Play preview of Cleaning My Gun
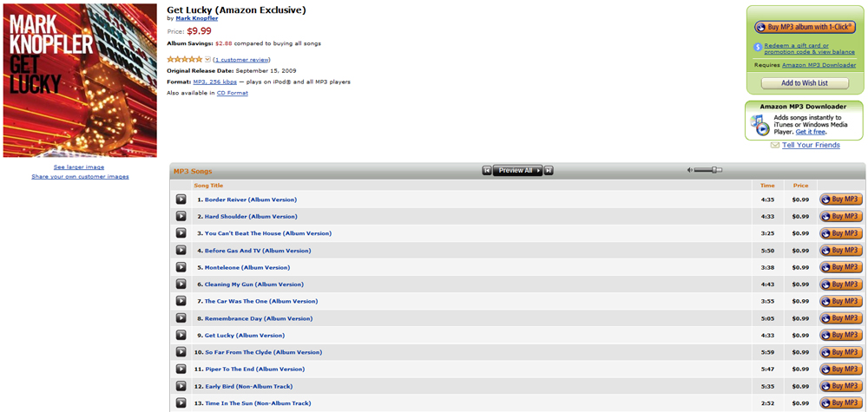The width and height of the screenshot is (868, 412). (x=181, y=284)
